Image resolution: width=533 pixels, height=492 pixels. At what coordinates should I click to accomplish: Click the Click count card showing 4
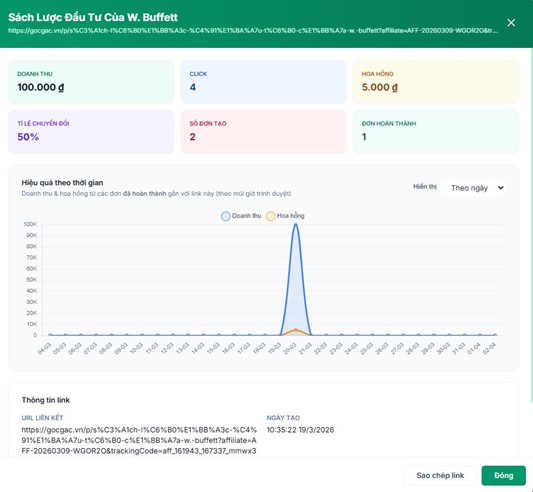[263, 82]
